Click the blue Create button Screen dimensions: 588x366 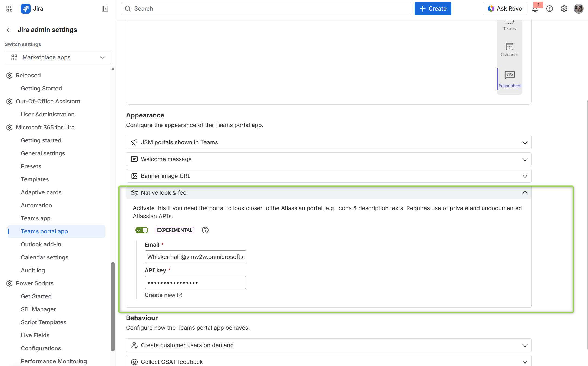click(433, 9)
